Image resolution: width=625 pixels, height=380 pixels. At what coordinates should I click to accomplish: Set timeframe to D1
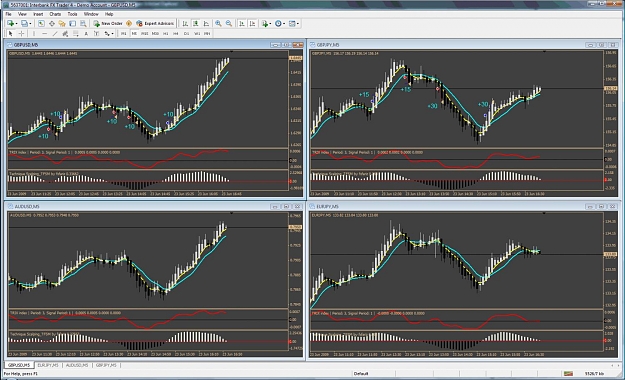[x=186, y=34]
